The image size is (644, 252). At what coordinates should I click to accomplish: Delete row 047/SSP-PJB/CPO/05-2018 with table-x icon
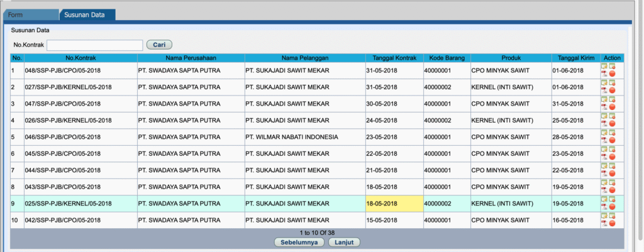coord(612,99)
